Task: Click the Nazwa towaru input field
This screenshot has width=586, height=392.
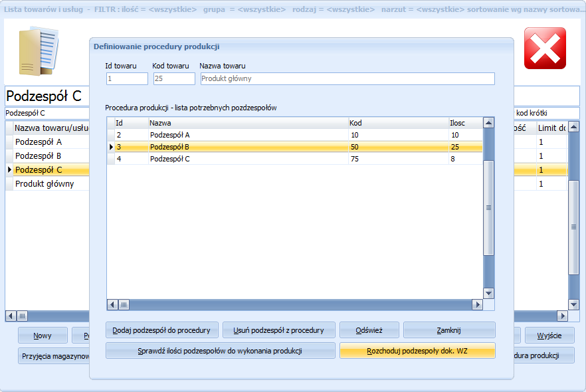Action: click(x=347, y=78)
